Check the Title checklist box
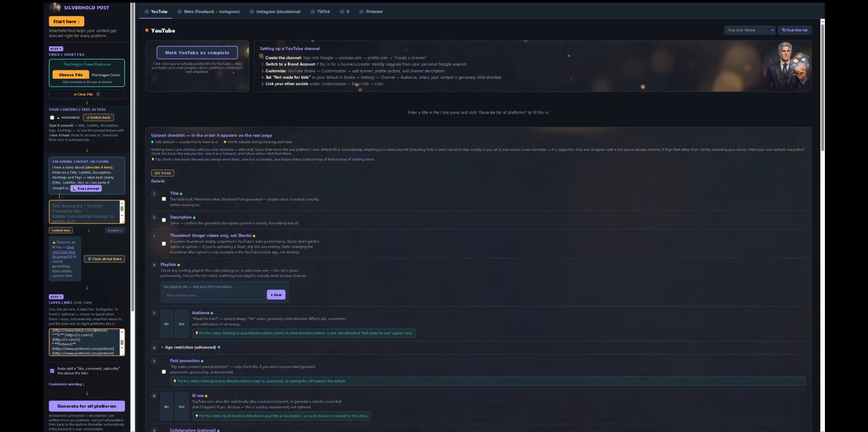Image resolution: width=868 pixels, height=432 pixels. pos(164,199)
